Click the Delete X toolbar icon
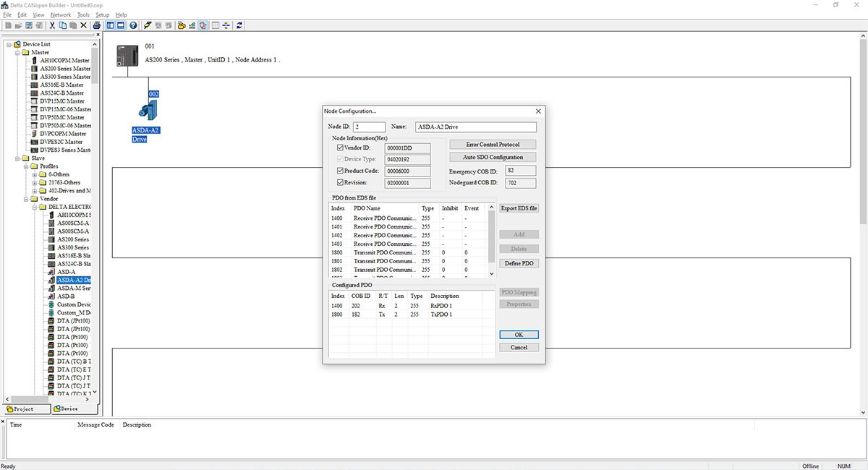The width and height of the screenshot is (868, 470). [x=84, y=25]
